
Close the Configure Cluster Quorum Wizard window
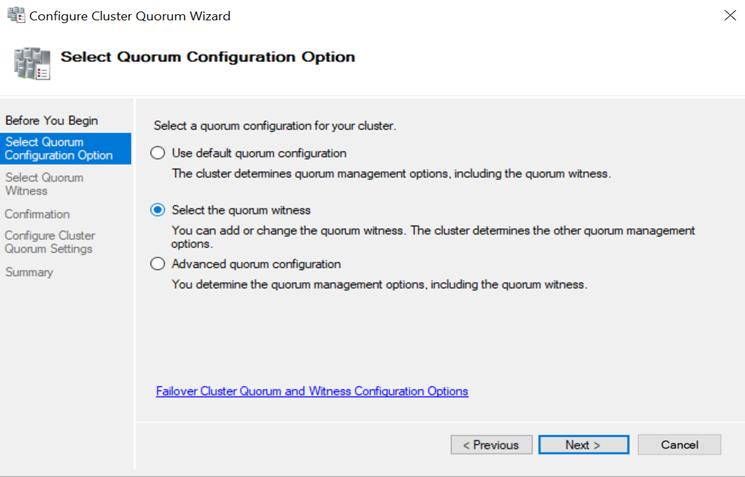(x=730, y=15)
